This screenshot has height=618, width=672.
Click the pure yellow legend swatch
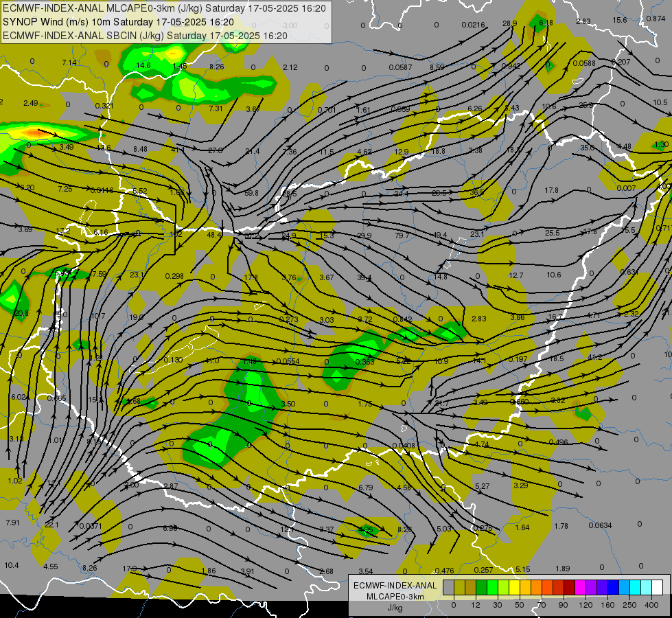(x=515, y=587)
